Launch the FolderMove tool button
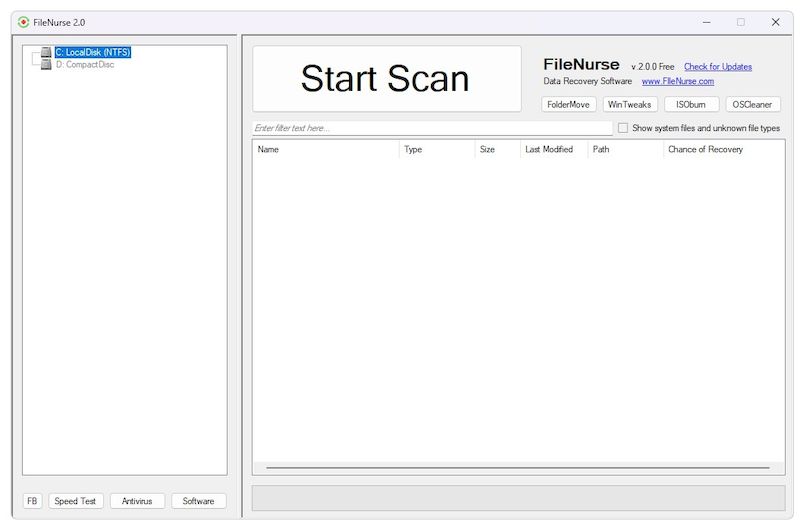 coord(568,105)
